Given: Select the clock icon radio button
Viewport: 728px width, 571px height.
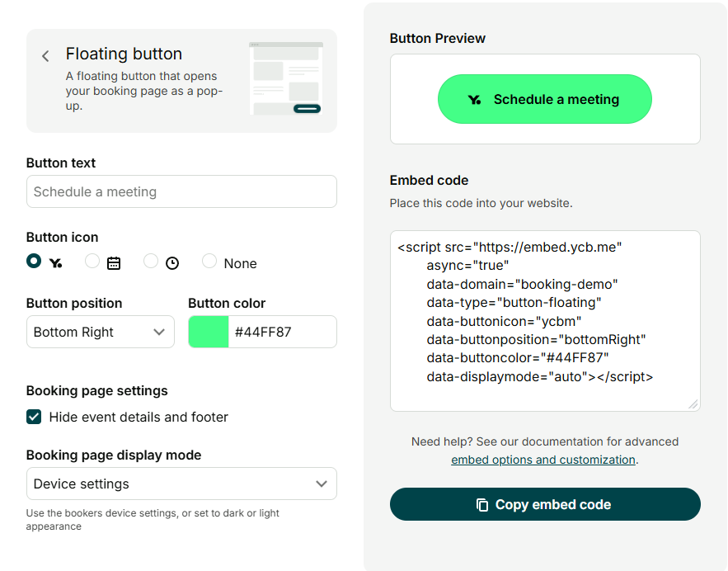Looking at the screenshot, I should click(151, 261).
